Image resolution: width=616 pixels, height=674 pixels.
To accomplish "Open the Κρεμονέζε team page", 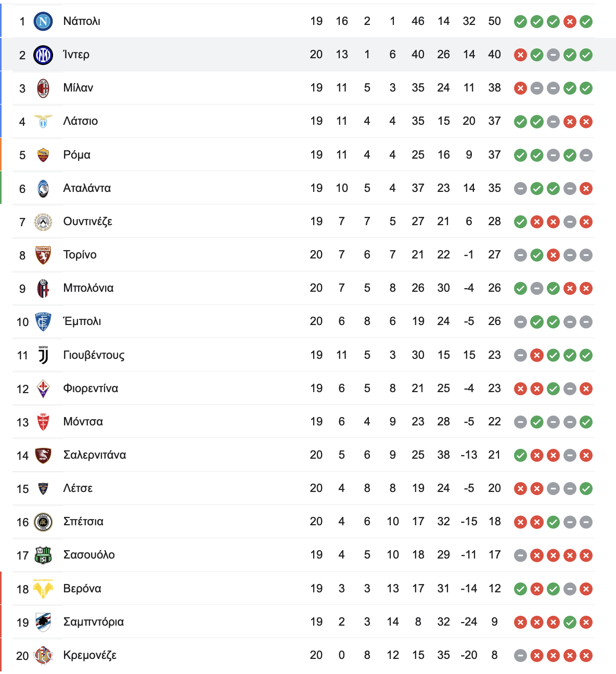I will pos(89,655).
